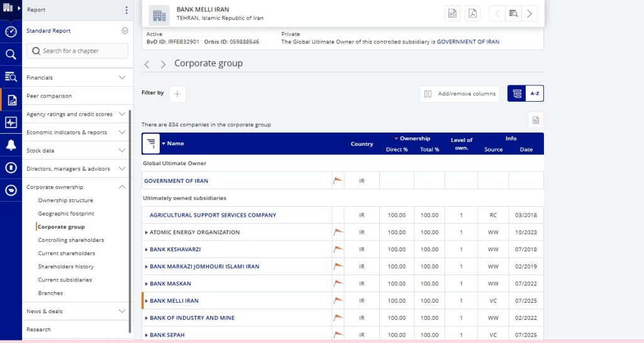Open the report document icon in the sidebar

[x=11, y=100]
